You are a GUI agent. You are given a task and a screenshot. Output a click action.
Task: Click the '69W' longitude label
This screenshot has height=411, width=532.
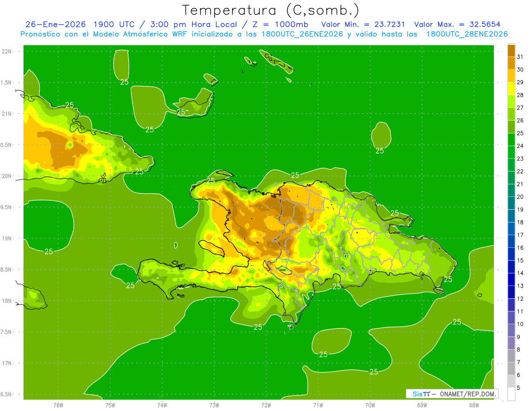coord(422,405)
